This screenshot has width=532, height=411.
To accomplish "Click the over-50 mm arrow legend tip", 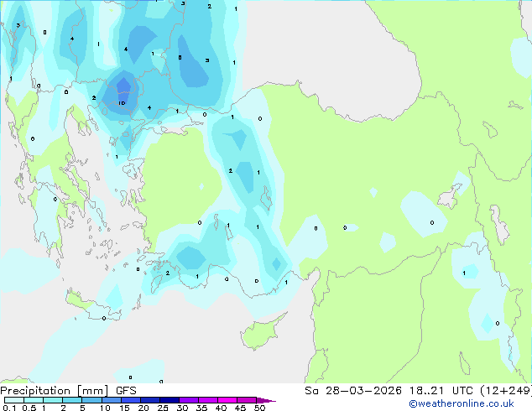I will point(266,400).
